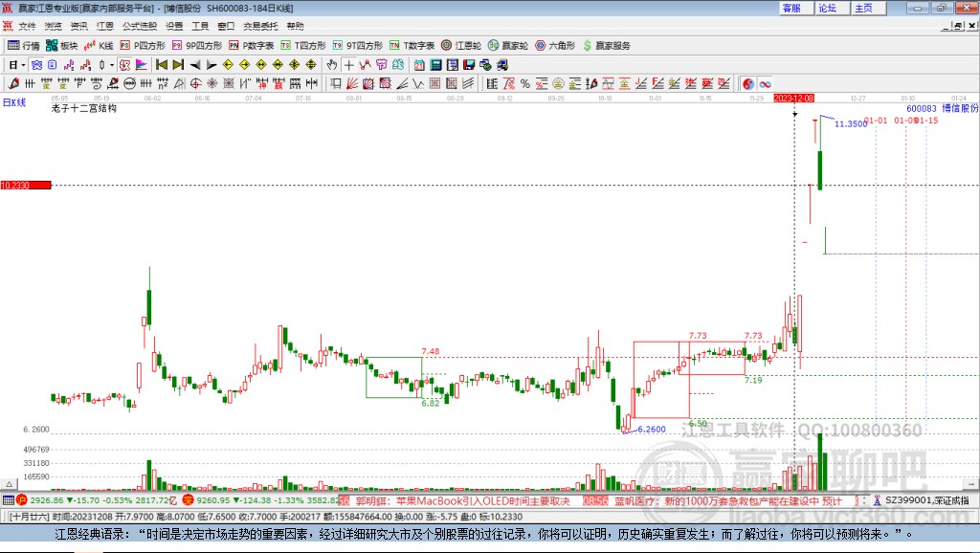
Task: Click the red 2023-12-08 date marker
Action: (793, 99)
